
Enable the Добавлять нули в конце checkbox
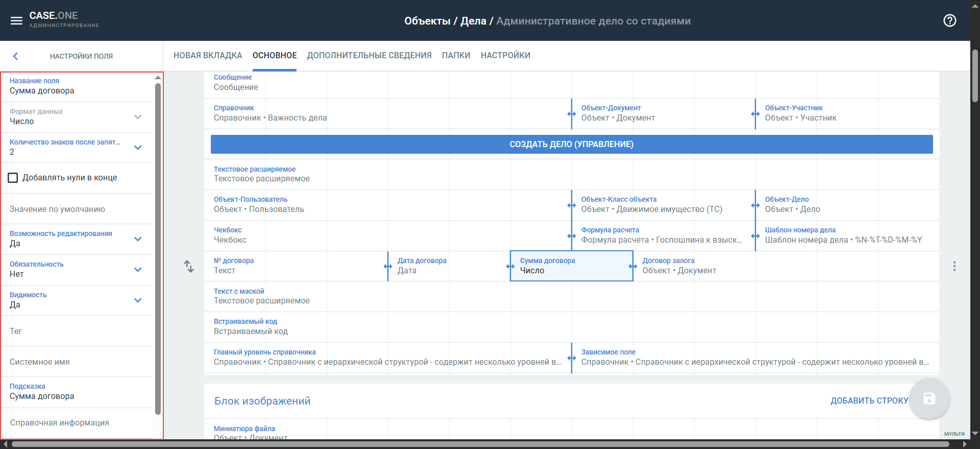[13, 178]
